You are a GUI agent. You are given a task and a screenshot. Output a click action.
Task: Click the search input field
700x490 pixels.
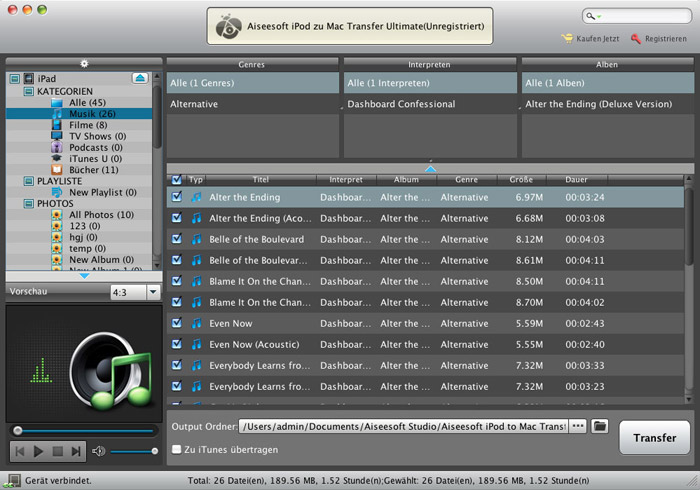[x=645, y=17]
